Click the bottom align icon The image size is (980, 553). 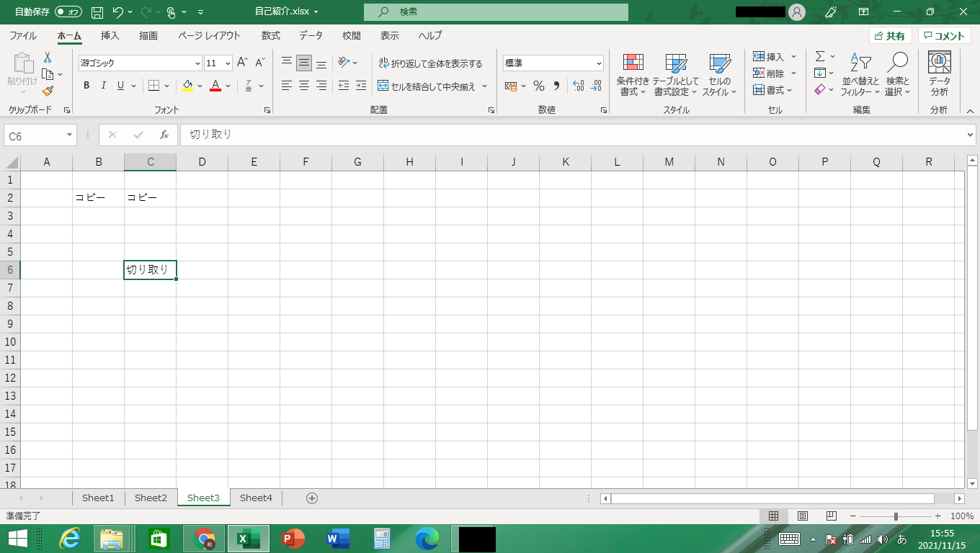[321, 63]
